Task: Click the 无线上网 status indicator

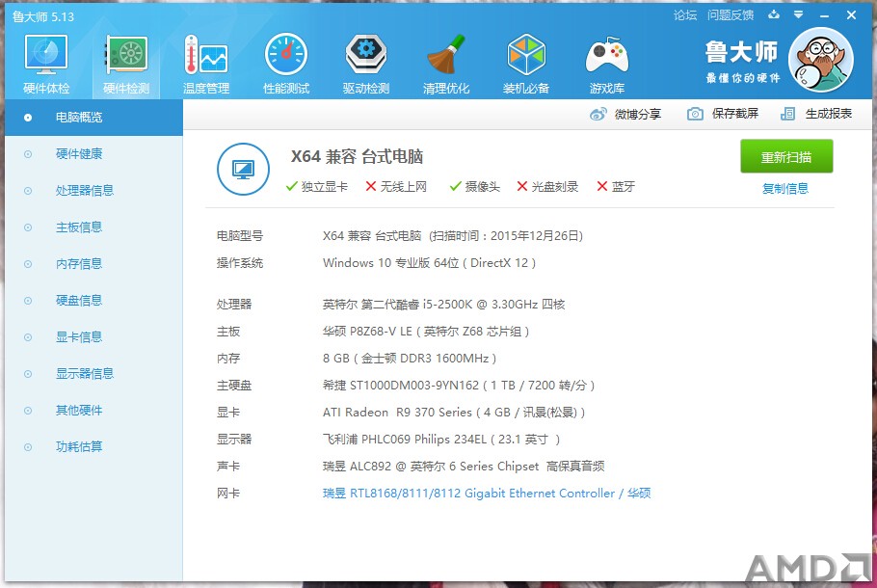Action: [x=396, y=186]
